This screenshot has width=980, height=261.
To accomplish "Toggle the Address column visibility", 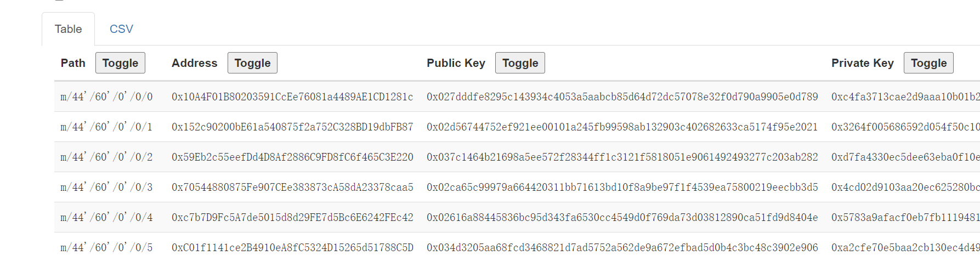I will [x=252, y=63].
